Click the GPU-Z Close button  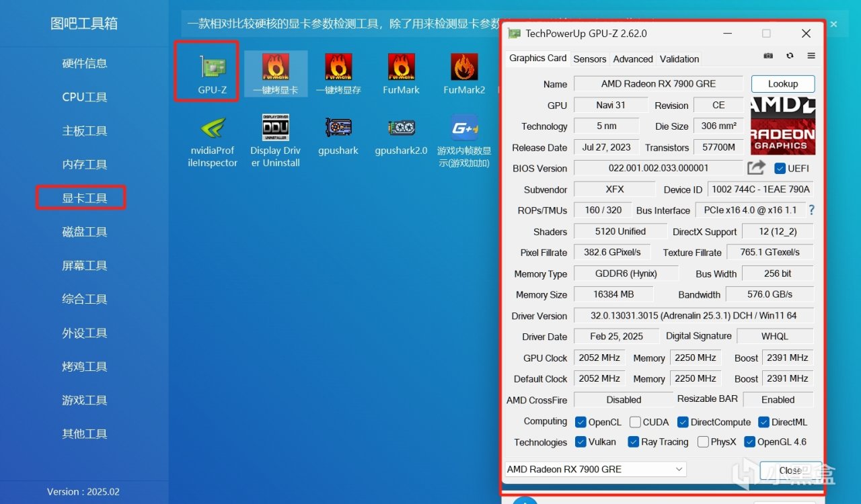click(790, 470)
